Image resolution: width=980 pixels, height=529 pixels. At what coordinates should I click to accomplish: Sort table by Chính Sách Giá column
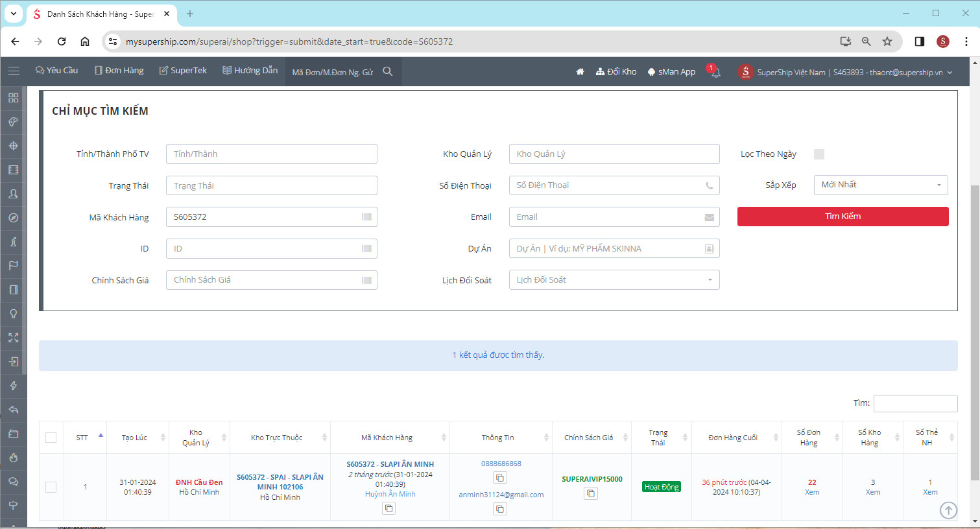(592, 438)
